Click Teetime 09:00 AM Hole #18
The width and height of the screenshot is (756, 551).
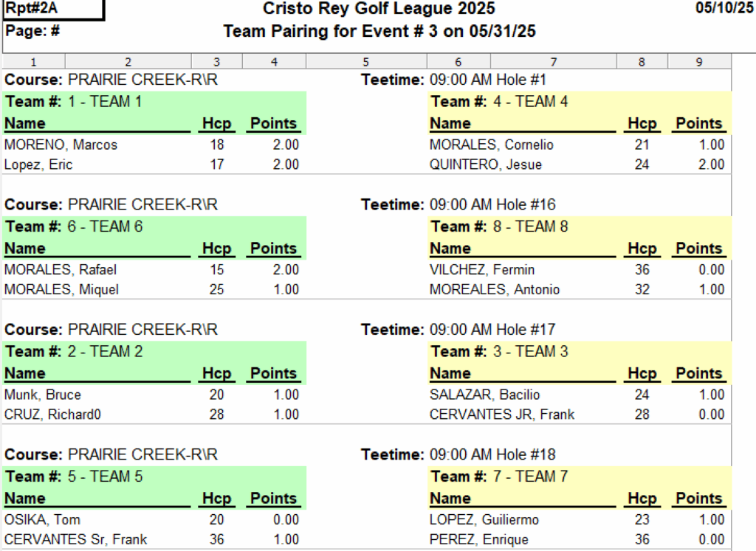tap(458, 454)
